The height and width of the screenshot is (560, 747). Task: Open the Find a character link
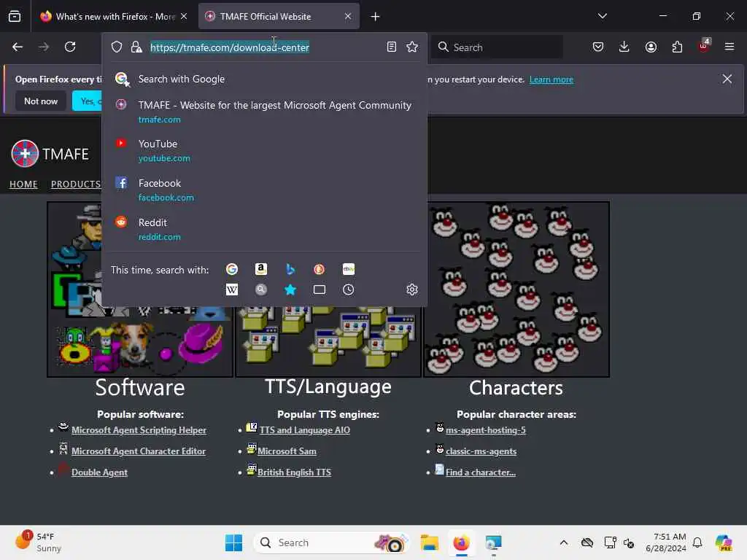coord(481,472)
